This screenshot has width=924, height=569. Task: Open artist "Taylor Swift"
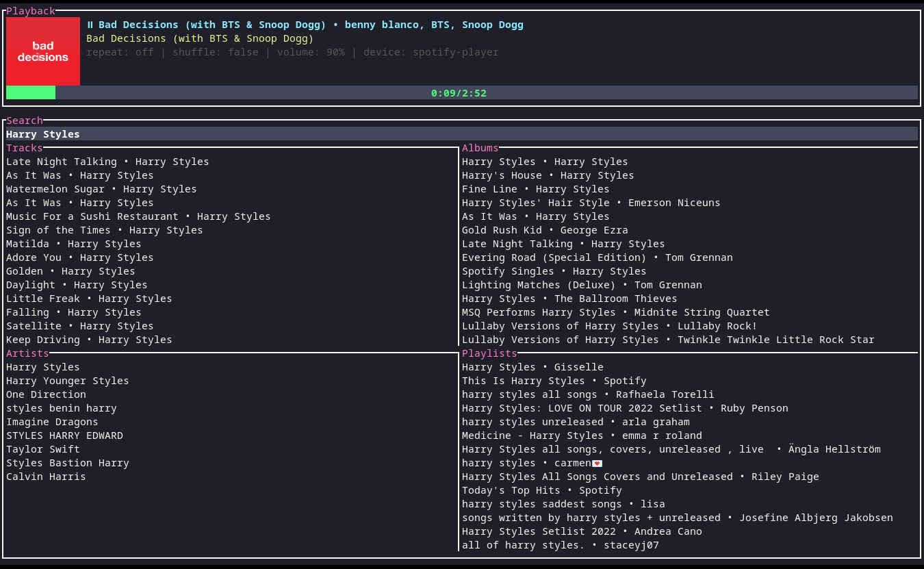click(43, 449)
